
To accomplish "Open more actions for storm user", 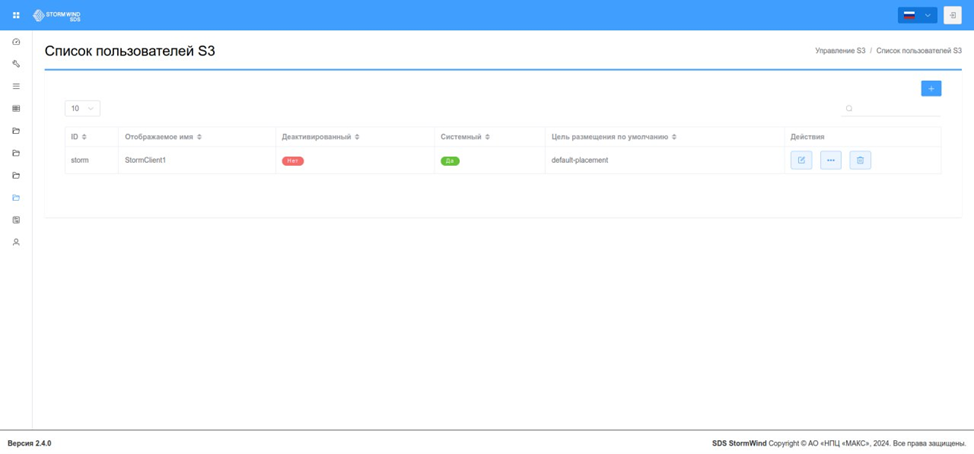I will (x=831, y=160).
